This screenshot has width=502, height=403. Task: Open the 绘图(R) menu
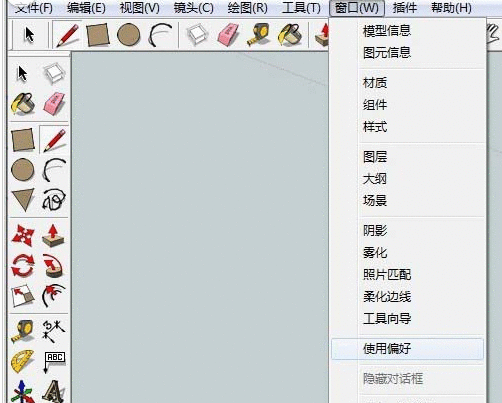click(x=248, y=8)
